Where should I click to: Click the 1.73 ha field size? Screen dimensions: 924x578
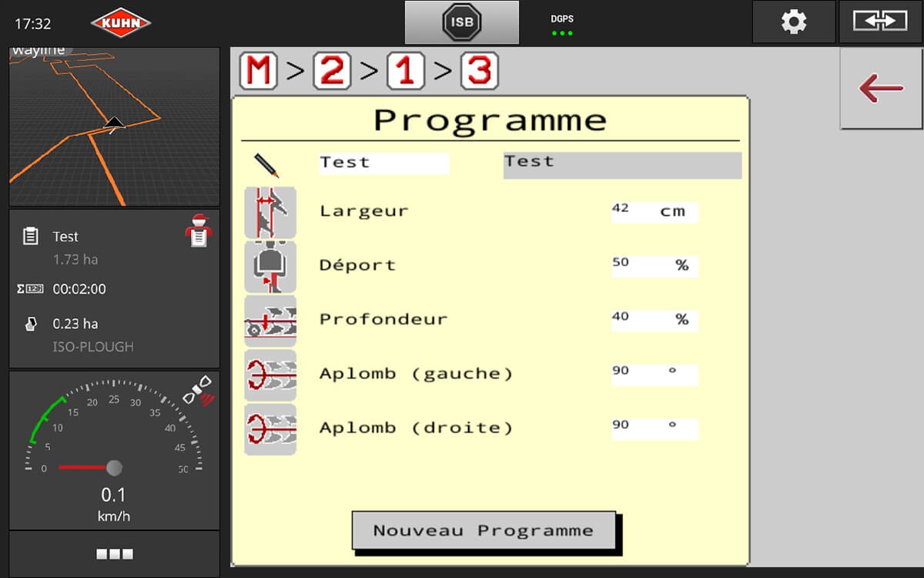[75, 260]
